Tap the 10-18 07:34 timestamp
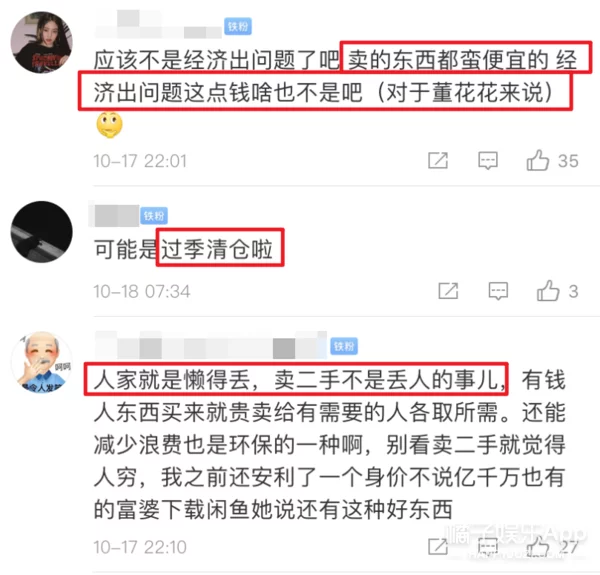 pos(142,292)
